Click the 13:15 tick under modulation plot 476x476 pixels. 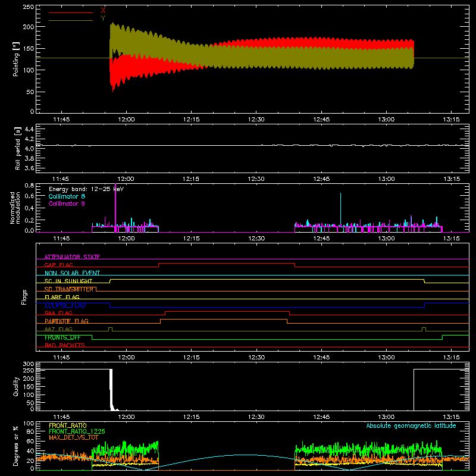point(452,239)
